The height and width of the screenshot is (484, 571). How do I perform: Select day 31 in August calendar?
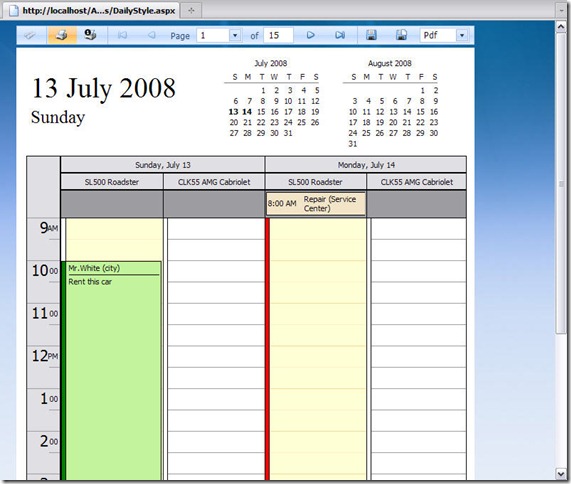coord(353,144)
